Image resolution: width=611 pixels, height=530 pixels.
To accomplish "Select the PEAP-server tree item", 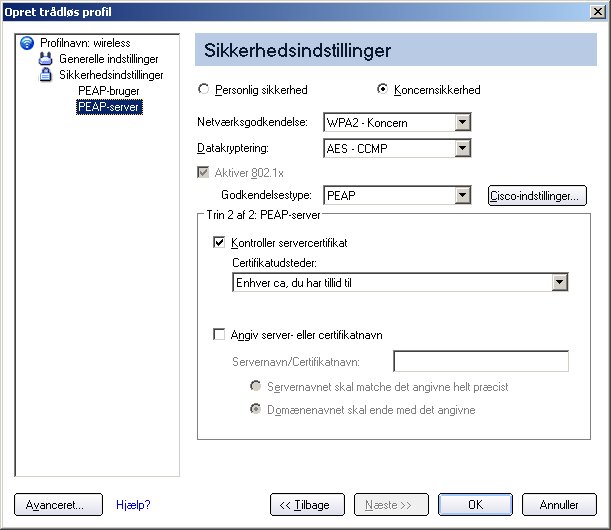I will (x=109, y=107).
